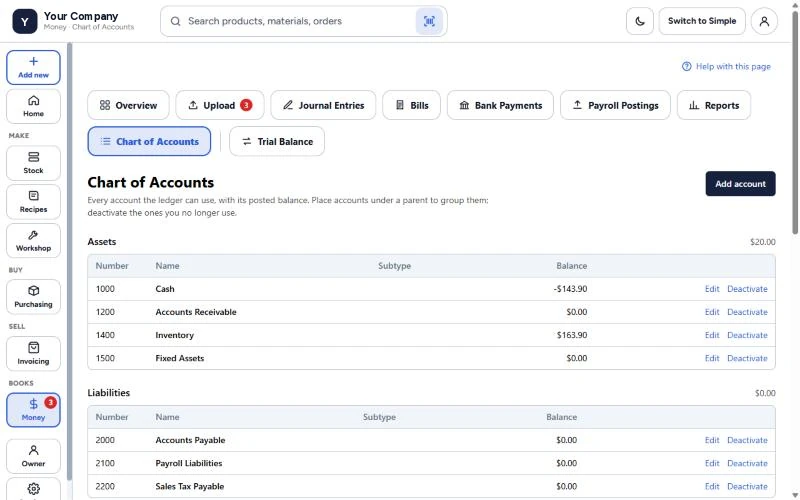Open Owner in sidebar
Viewport: 800px width, 500px height.
pyautogui.click(x=33, y=456)
